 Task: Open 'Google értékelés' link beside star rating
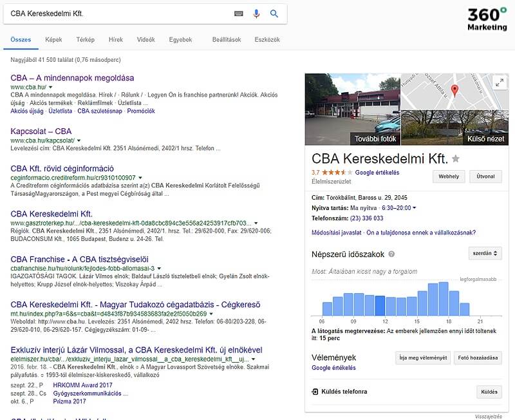tap(377, 173)
